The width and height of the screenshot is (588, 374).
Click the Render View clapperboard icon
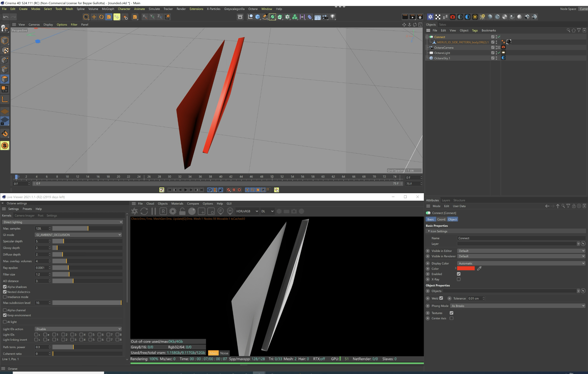(405, 17)
